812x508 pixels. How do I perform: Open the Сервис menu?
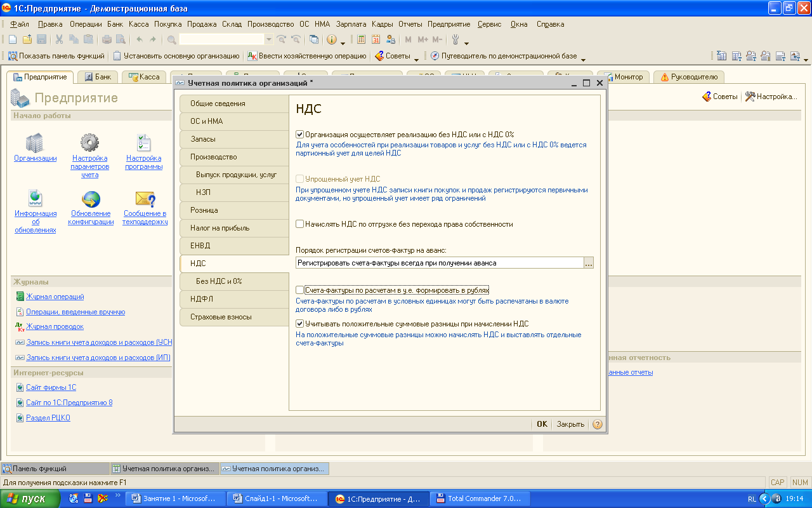(x=489, y=24)
